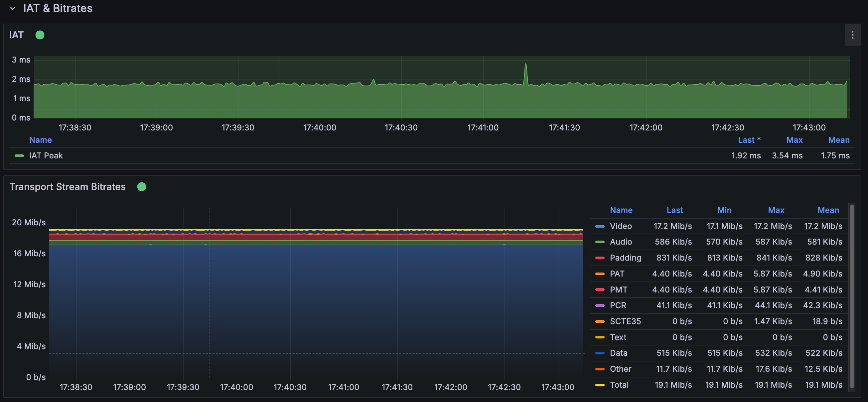The width and height of the screenshot is (868, 402).
Task: Click the bitrates legend vertical scrollbar
Action: (852, 297)
